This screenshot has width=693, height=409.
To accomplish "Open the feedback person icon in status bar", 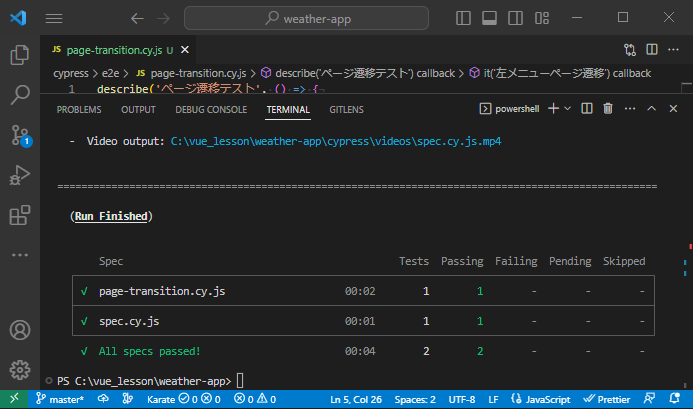I will tap(649, 399).
